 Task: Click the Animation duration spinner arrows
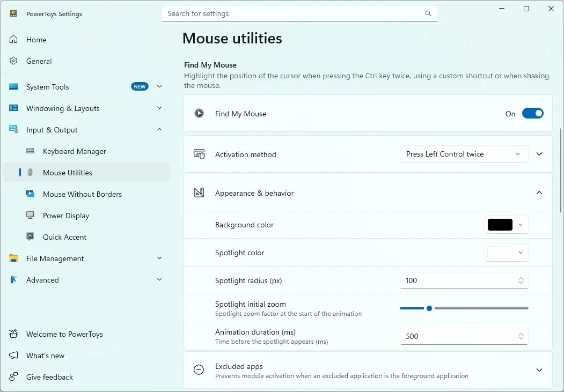521,336
